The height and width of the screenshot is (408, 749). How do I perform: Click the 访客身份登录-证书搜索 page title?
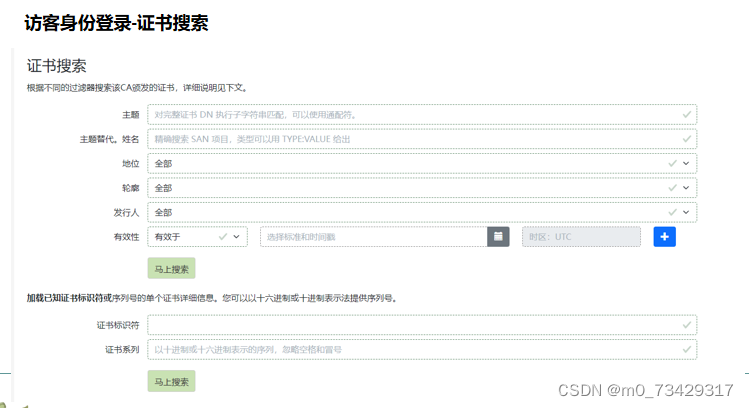[x=117, y=23]
